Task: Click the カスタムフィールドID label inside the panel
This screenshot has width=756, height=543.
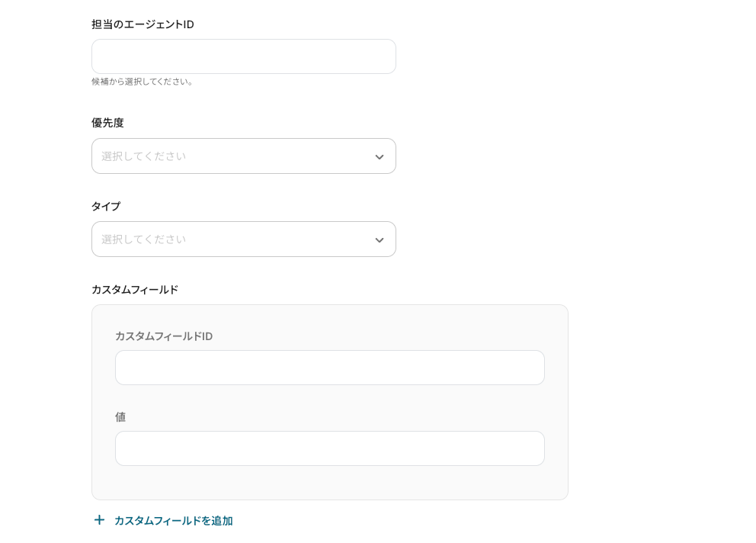Action: click(x=164, y=336)
